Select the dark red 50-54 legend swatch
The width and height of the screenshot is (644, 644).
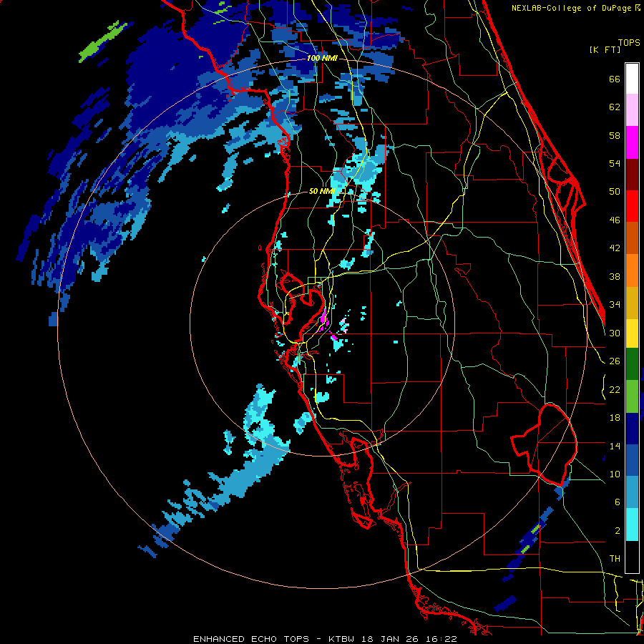pos(632,175)
